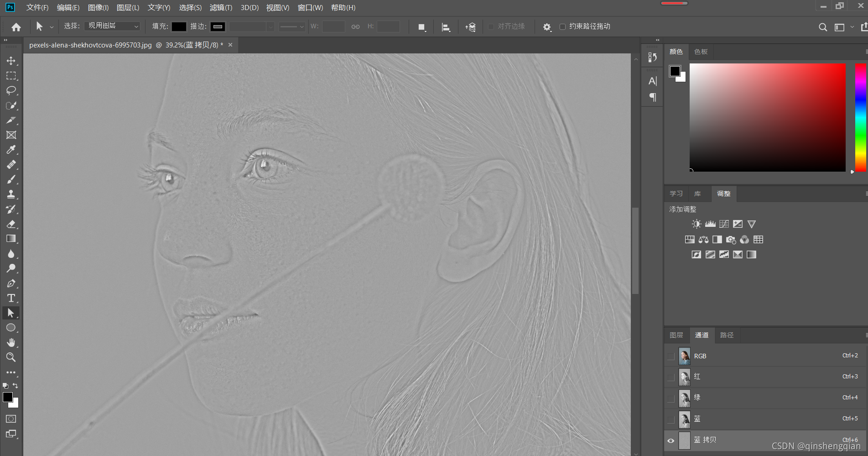Screen dimensions: 868x456
Task: Select the 蓝 拷贝 channel thumbnail
Action: coord(684,440)
